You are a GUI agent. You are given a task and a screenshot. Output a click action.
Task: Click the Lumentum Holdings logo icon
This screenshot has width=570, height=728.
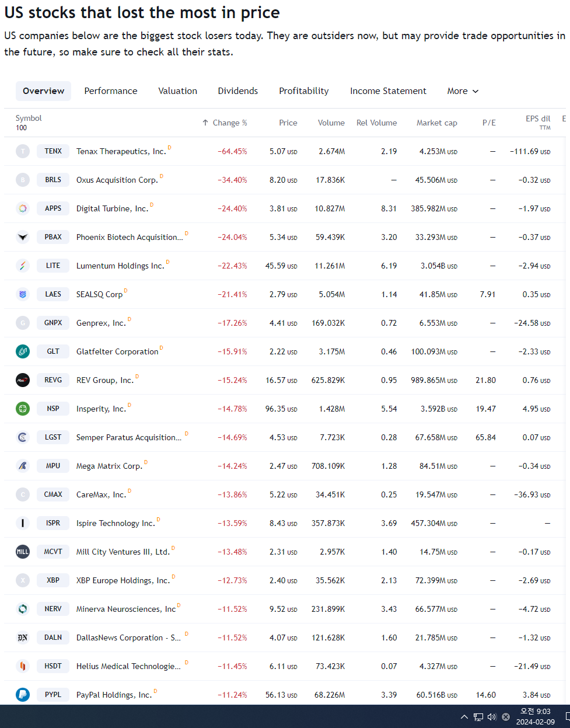(23, 266)
